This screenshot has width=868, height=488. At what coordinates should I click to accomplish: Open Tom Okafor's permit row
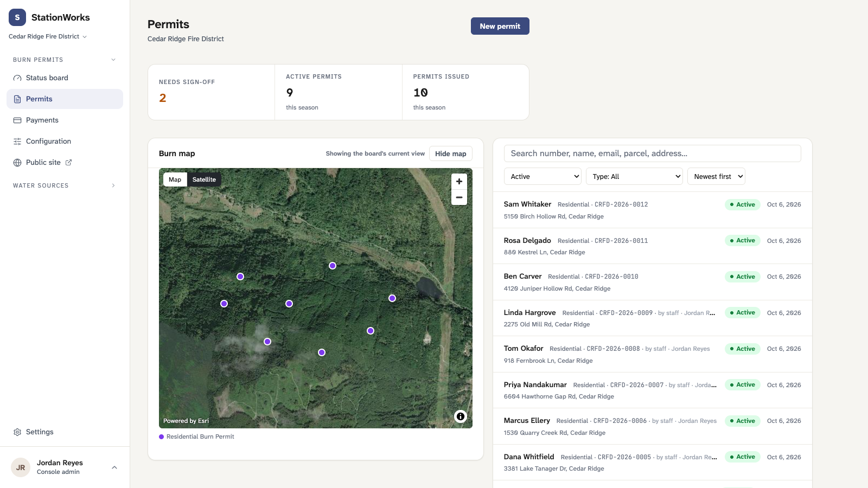coord(652,354)
